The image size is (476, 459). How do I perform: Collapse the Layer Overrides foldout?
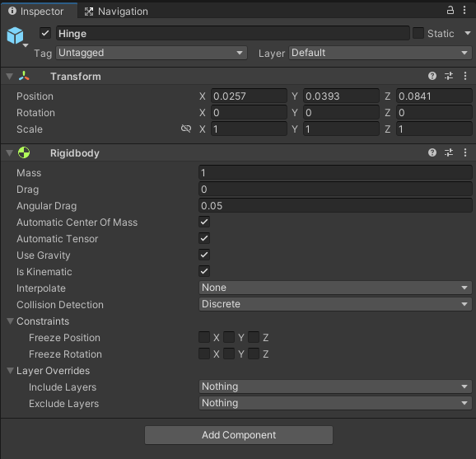11,371
